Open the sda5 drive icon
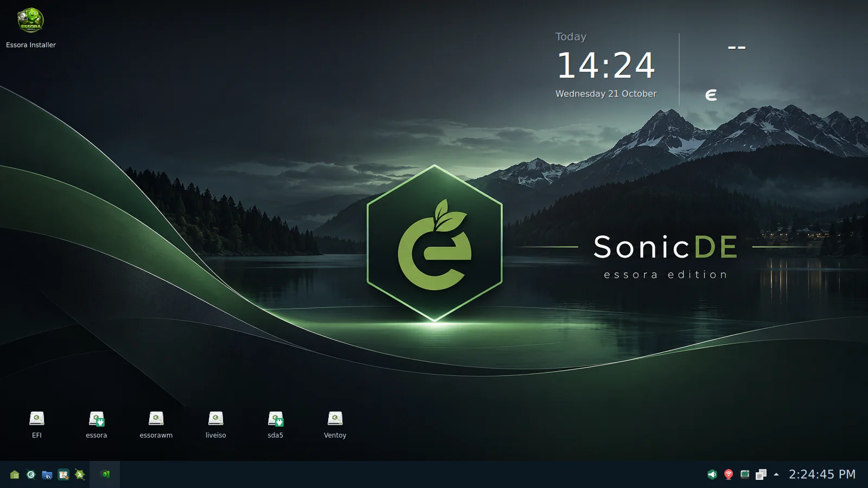The width and height of the screenshot is (868, 488). click(x=276, y=425)
